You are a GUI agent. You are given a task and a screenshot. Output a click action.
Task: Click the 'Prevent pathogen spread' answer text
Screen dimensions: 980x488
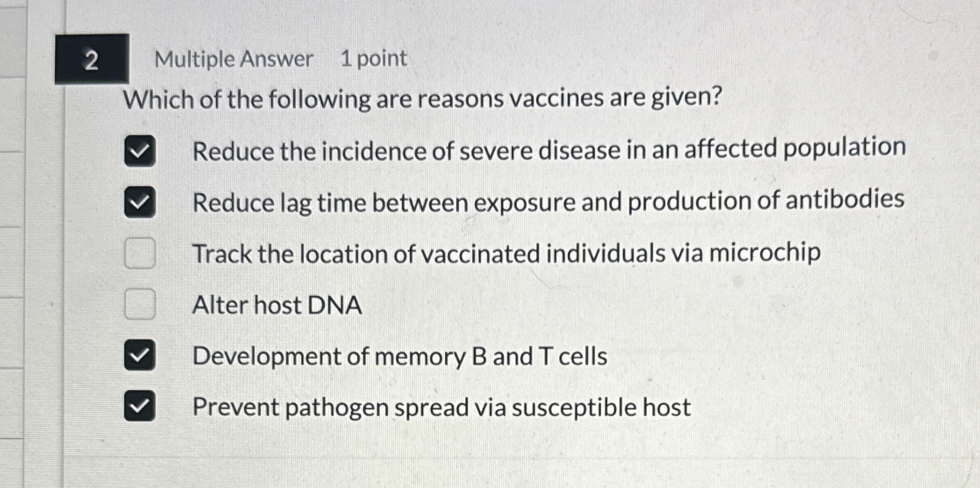[441, 407]
